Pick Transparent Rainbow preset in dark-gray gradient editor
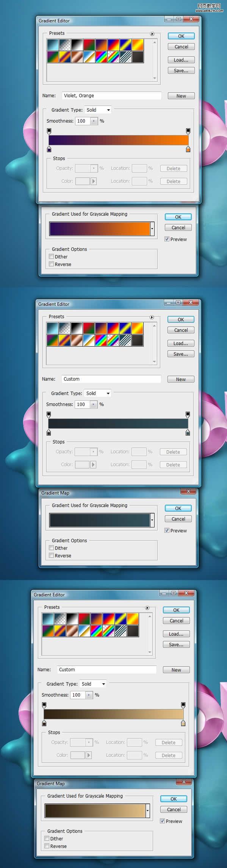227x868 pixels. [113, 340]
